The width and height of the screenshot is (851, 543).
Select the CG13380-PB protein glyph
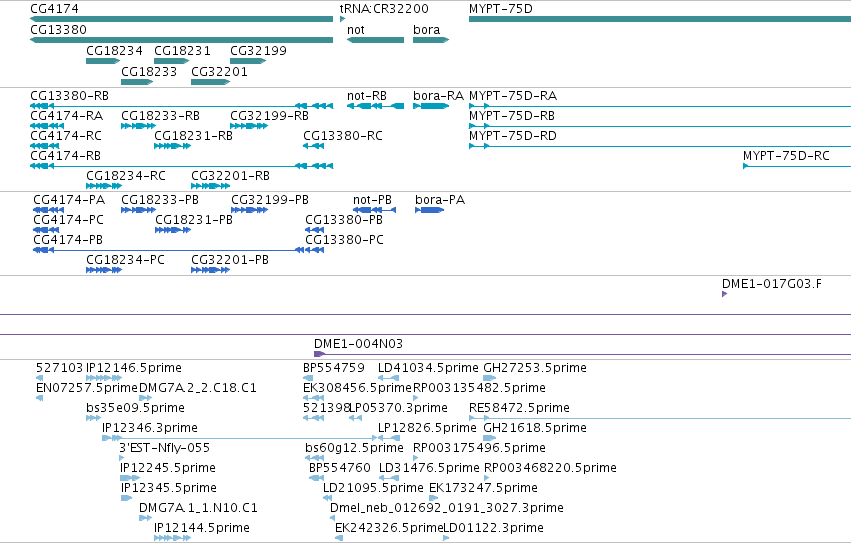315,230
